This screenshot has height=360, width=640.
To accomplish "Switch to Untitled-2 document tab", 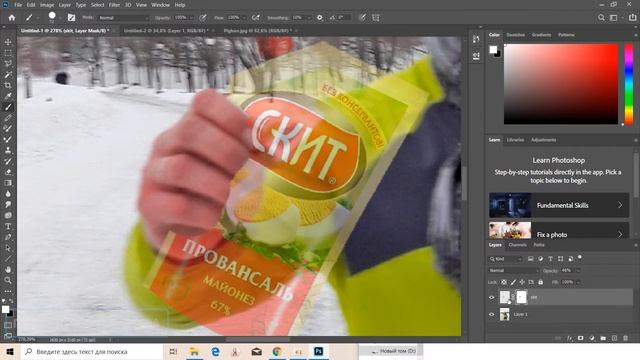I will [x=166, y=31].
